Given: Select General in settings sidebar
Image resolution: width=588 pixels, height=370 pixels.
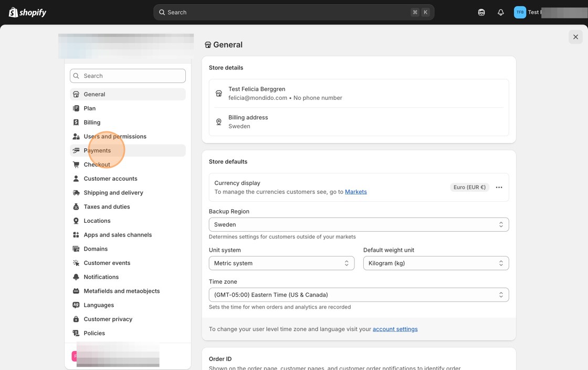Looking at the screenshot, I should click(128, 94).
